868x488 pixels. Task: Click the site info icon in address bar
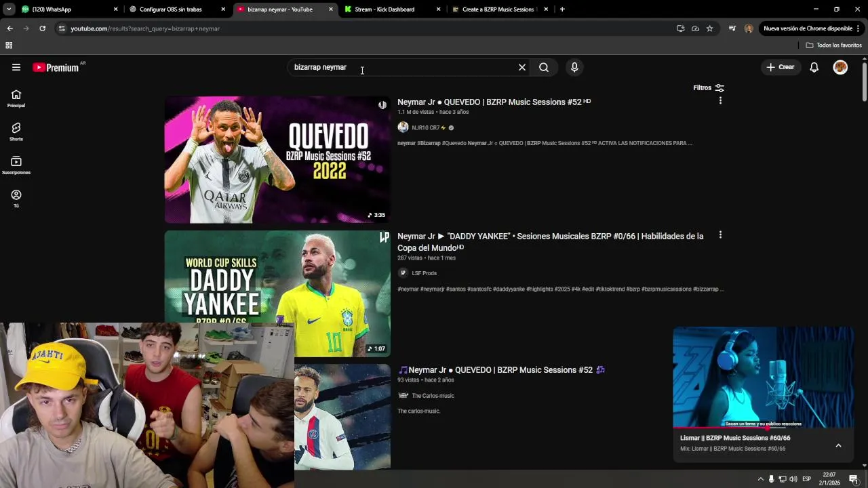click(x=62, y=28)
